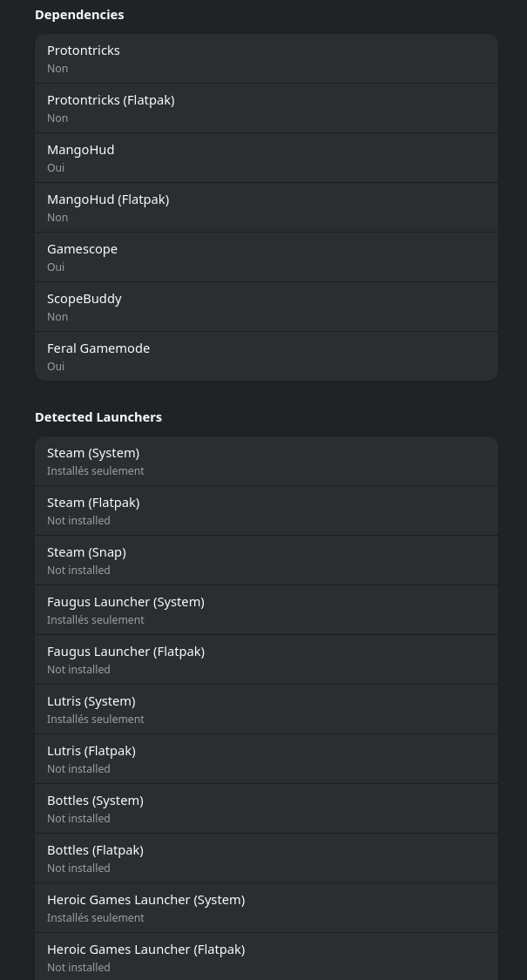Select the Steam (Snap) row
The height and width of the screenshot is (980, 527).
pos(267,561)
